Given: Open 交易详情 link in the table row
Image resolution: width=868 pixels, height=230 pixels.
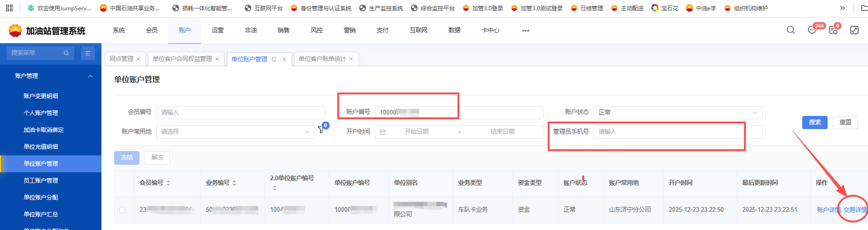Looking at the screenshot, I should point(855,210).
